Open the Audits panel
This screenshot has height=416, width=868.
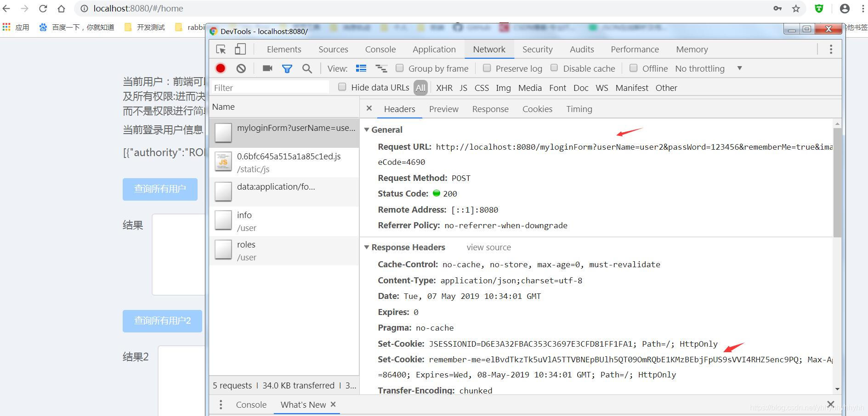pos(582,49)
